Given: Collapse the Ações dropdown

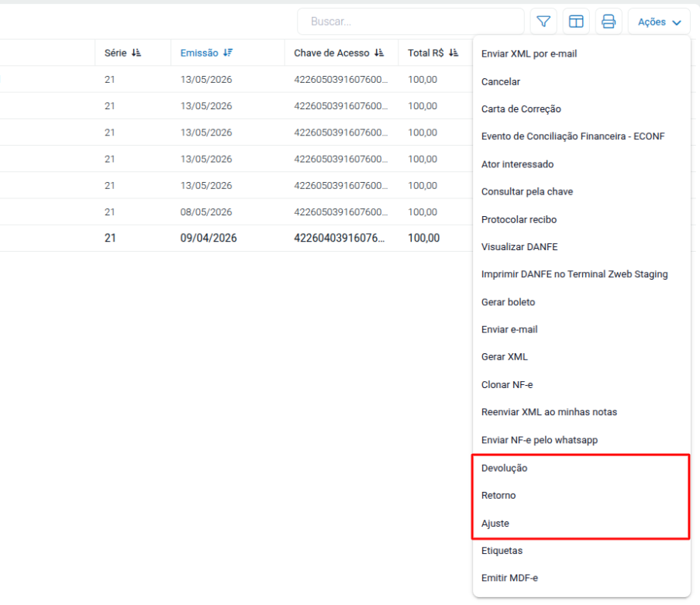Looking at the screenshot, I should tap(659, 22).
